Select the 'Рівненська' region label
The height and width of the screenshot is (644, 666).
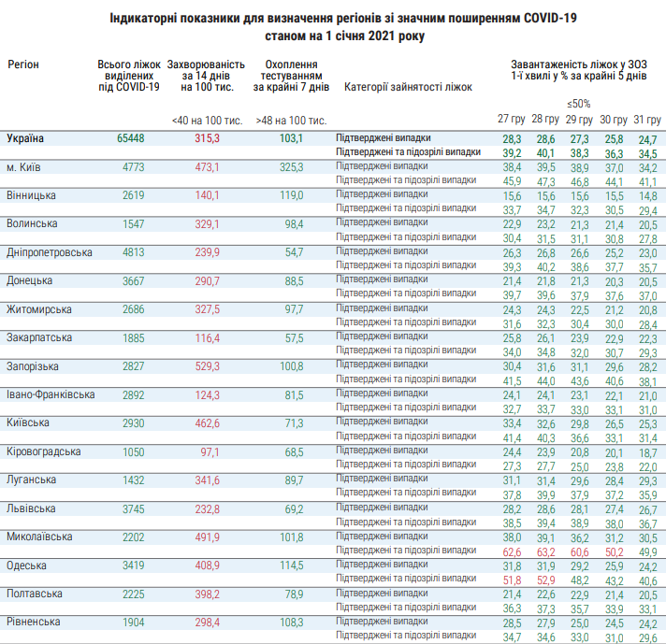tap(34, 622)
